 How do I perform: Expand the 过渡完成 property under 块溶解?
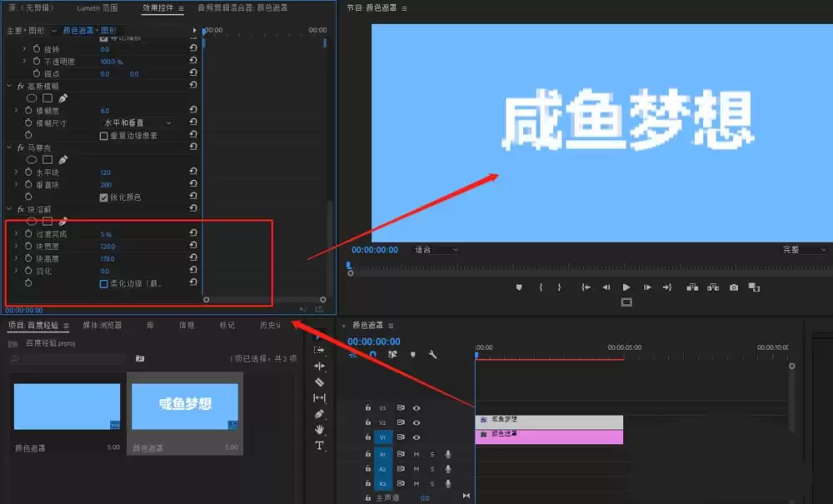pos(17,233)
